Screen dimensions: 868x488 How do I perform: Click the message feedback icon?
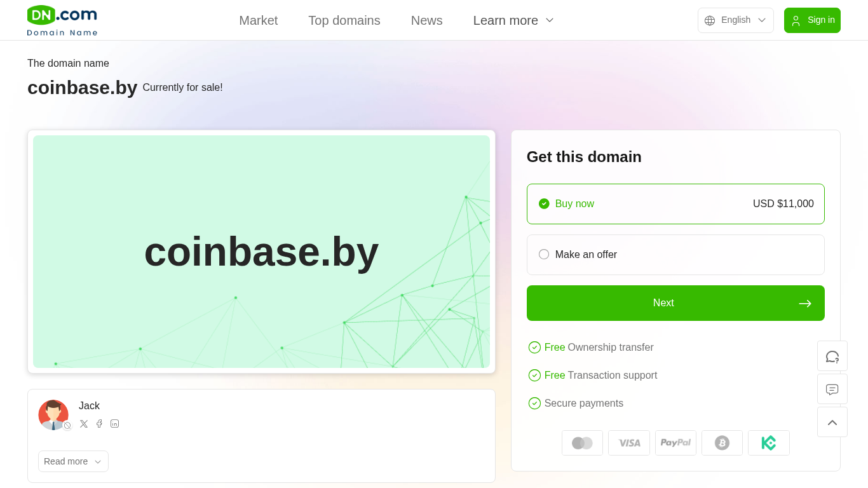click(x=832, y=390)
